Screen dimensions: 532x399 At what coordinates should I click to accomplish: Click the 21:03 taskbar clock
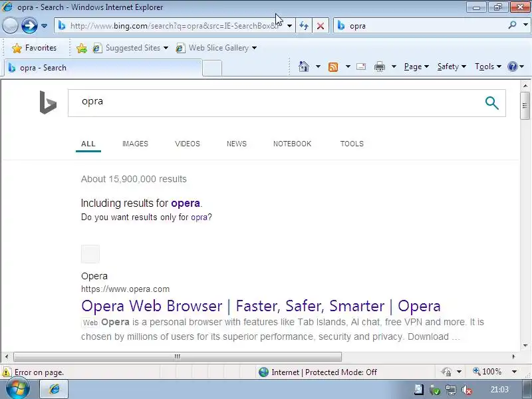tap(499, 390)
